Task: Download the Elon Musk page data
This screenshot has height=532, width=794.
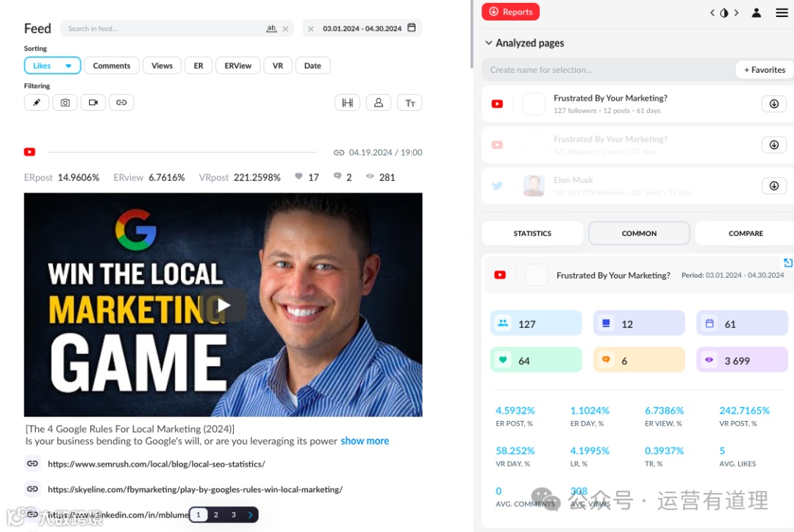Action: [773, 186]
